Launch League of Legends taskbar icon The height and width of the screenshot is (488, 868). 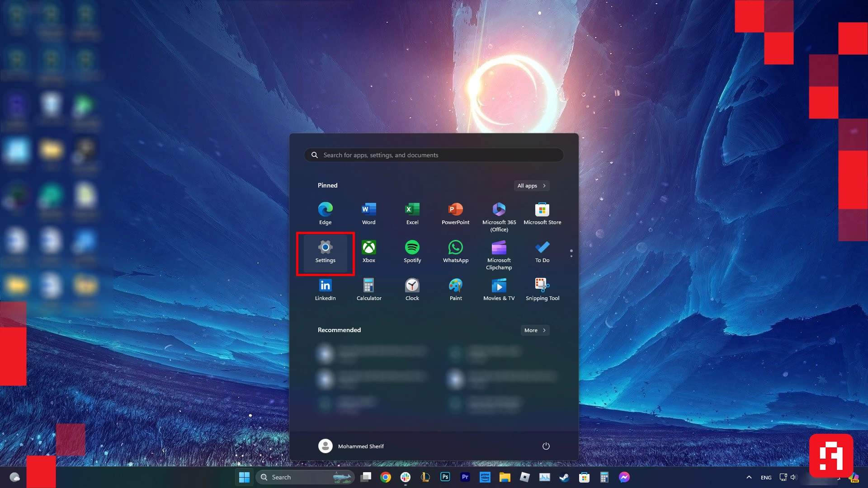point(425,477)
